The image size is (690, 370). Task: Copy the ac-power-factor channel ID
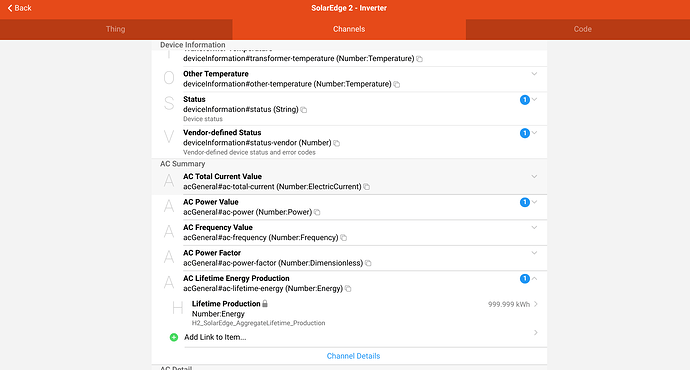(x=368, y=264)
